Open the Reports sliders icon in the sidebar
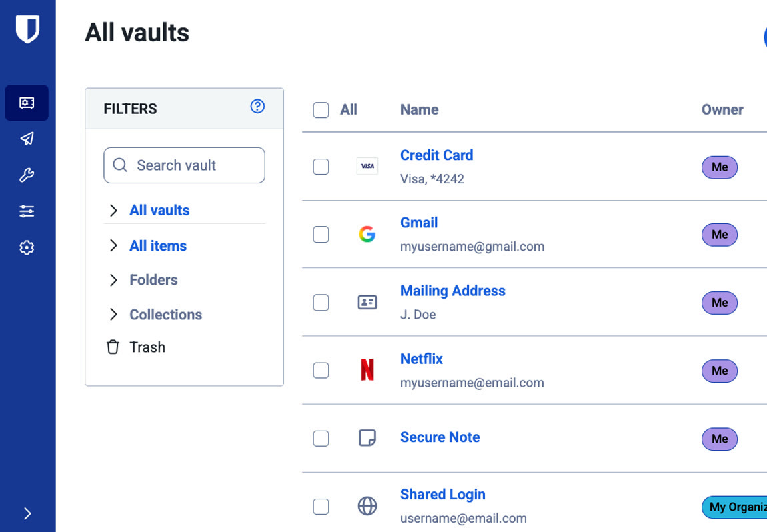 27,211
